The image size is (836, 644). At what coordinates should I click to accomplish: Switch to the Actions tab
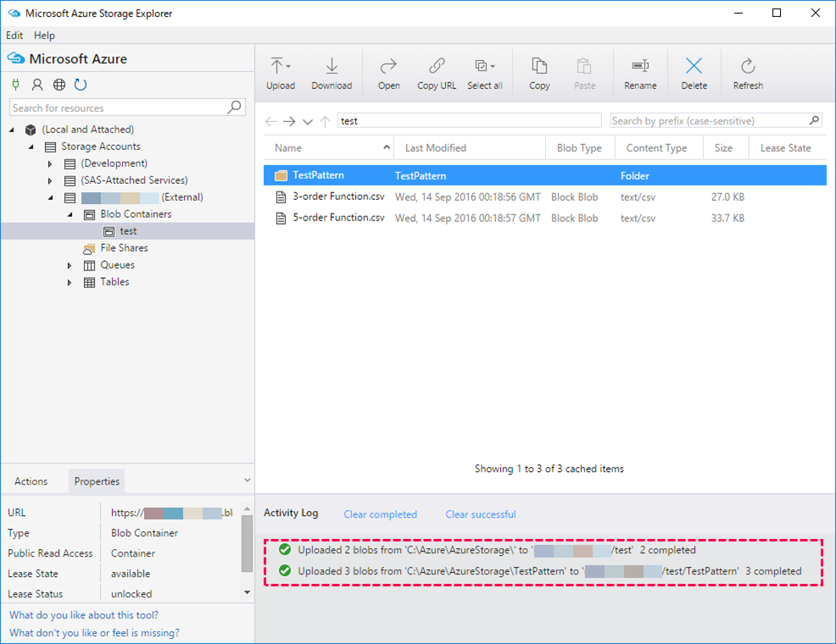point(31,481)
